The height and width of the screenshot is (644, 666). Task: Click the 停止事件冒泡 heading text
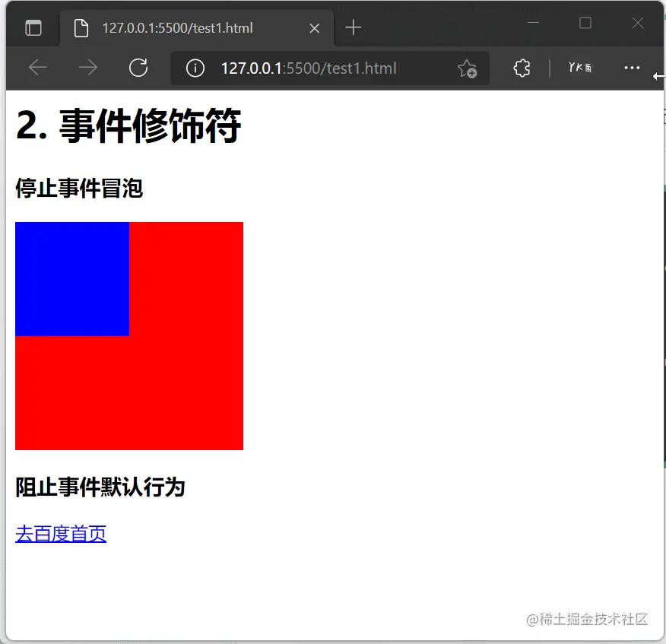click(78, 189)
